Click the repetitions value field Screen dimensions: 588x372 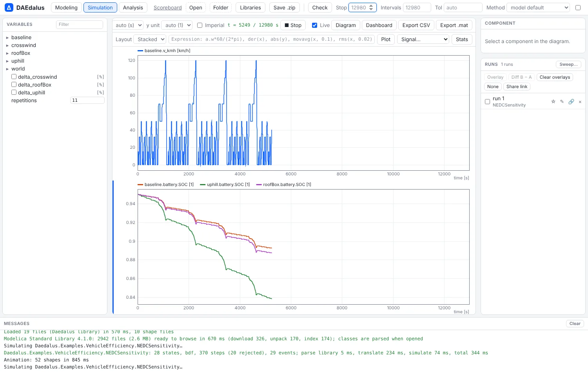[x=87, y=100]
